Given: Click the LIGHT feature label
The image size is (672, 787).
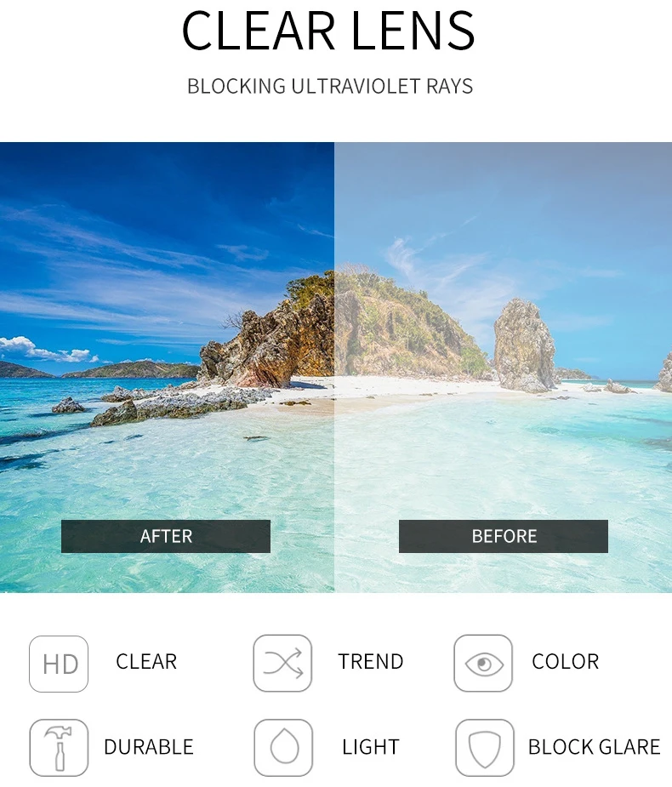Looking at the screenshot, I should (x=371, y=747).
